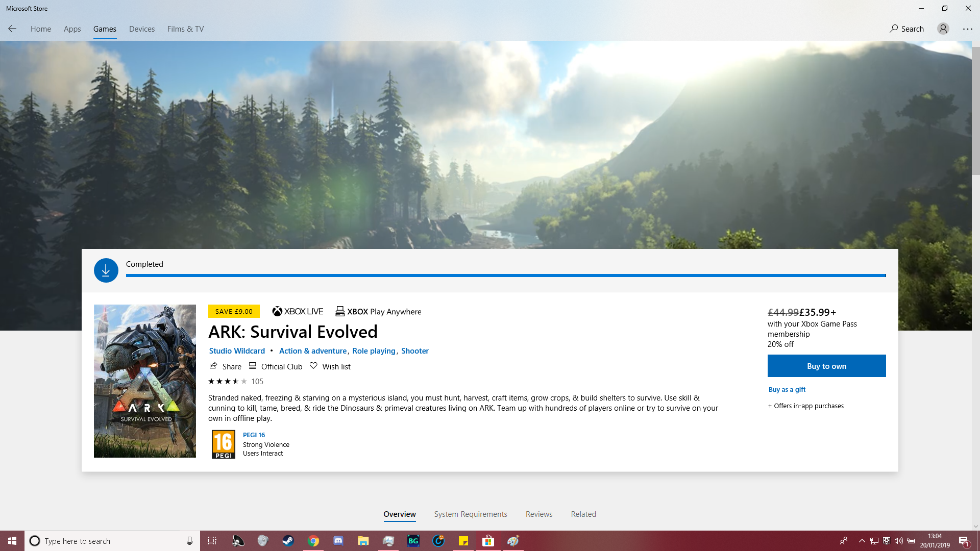The height and width of the screenshot is (551, 980).
Task: Click the Official Club icon
Action: click(252, 366)
